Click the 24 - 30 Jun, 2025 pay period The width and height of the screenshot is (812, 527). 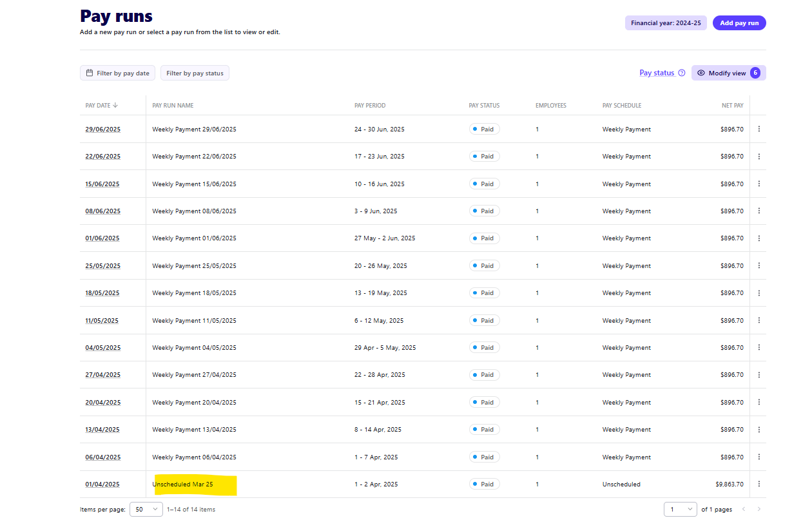click(380, 129)
